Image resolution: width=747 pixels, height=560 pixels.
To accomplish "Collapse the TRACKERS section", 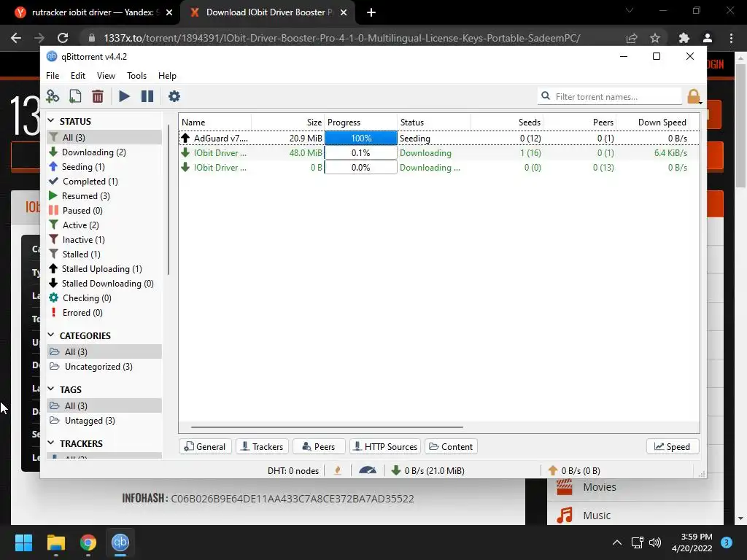I will click(52, 443).
